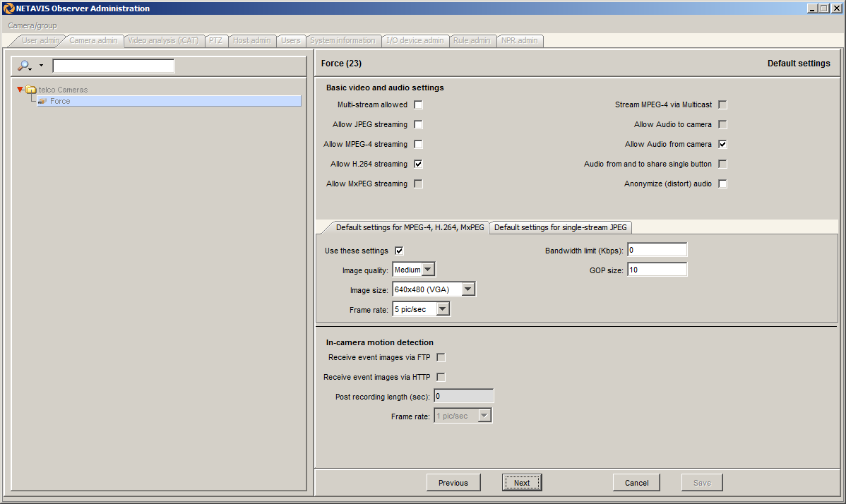Open the Image size 640x480 dropdown
Screen dimensions: 846x504
coord(468,289)
